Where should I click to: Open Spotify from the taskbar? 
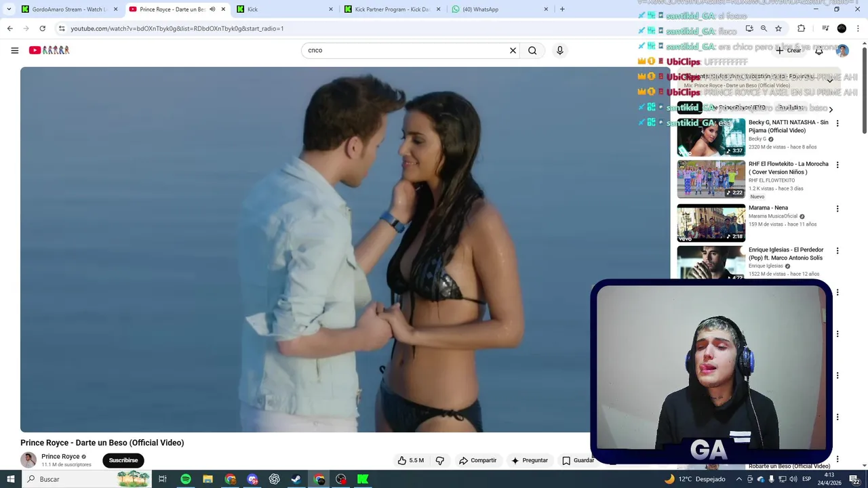coord(185,479)
